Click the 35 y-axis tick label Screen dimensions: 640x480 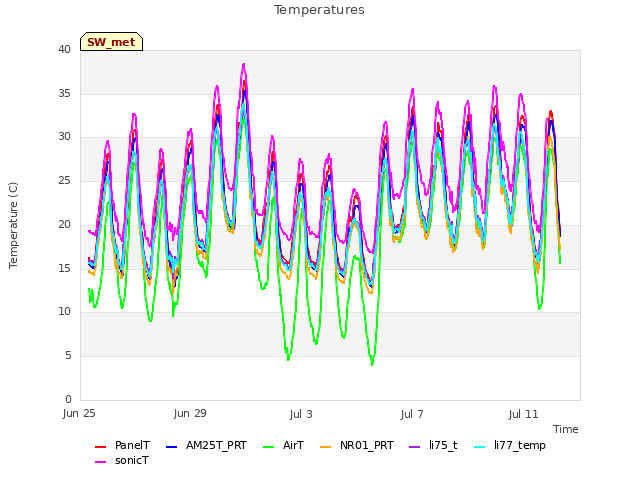pyautogui.click(x=64, y=93)
